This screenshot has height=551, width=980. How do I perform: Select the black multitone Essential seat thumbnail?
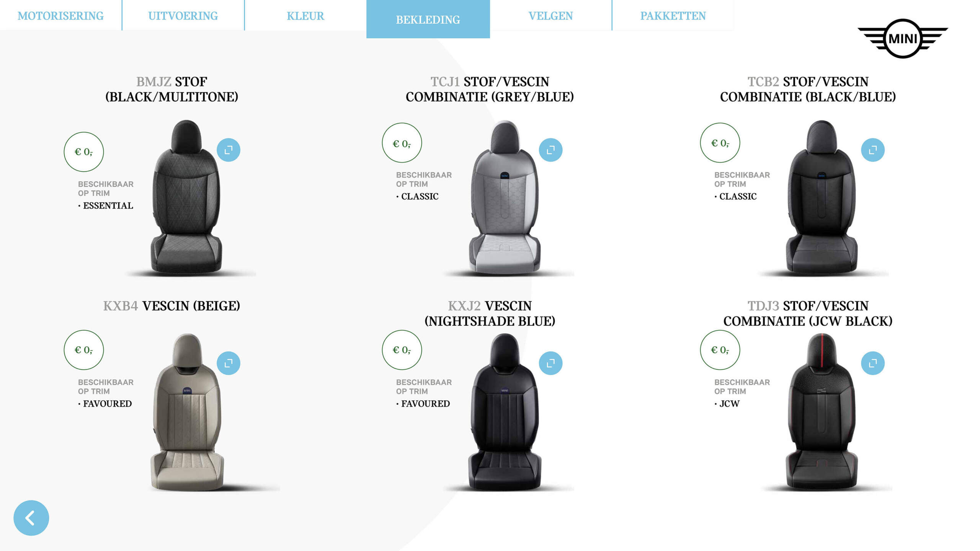tap(186, 197)
